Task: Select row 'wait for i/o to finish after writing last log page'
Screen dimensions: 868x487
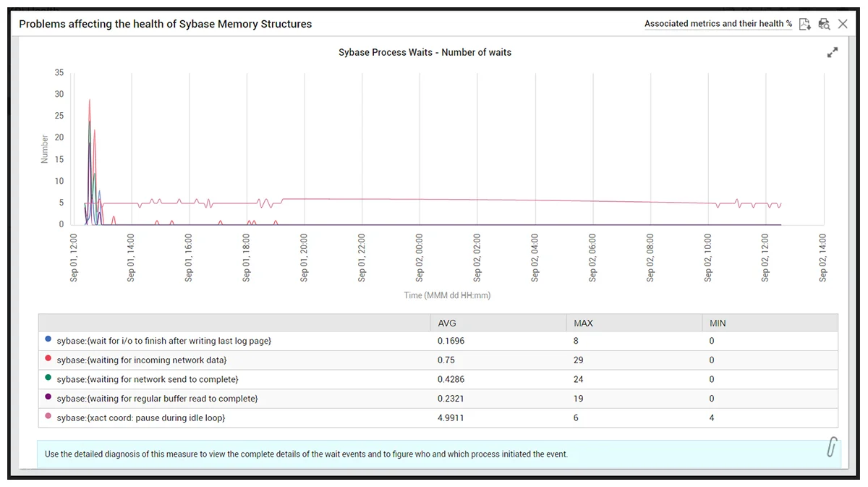Action: pos(438,341)
